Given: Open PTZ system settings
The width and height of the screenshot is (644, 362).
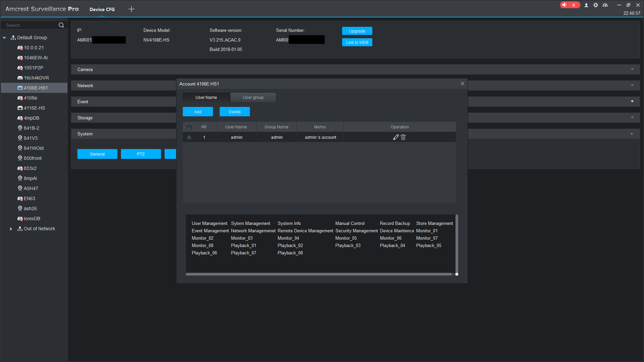Looking at the screenshot, I should click(x=141, y=154).
